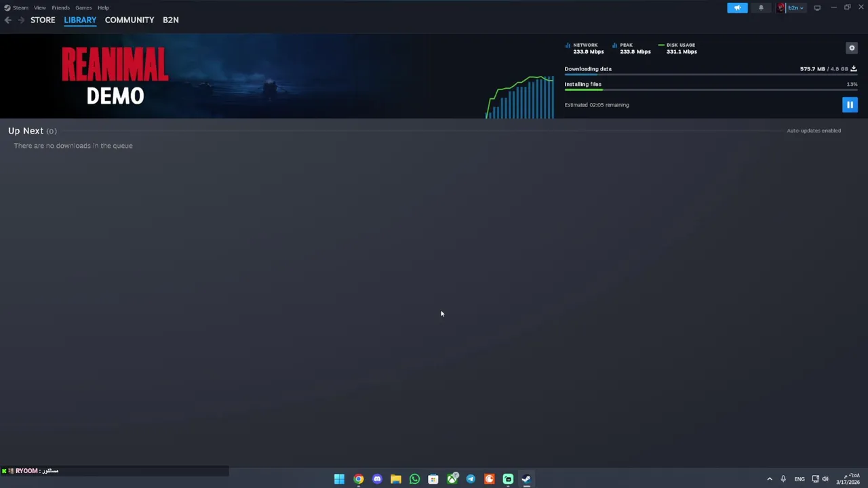This screenshot has height=488, width=868.
Task: Open the Help menu
Action: (103, 7)
